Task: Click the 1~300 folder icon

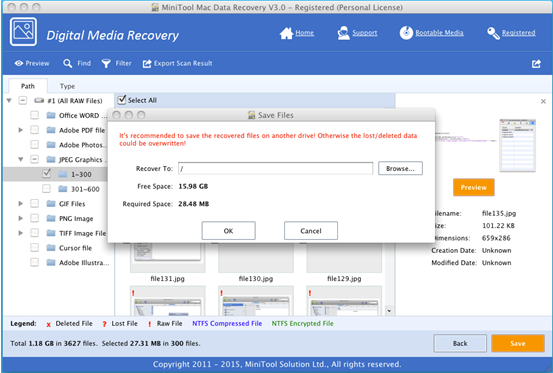Action: (63, 174)
